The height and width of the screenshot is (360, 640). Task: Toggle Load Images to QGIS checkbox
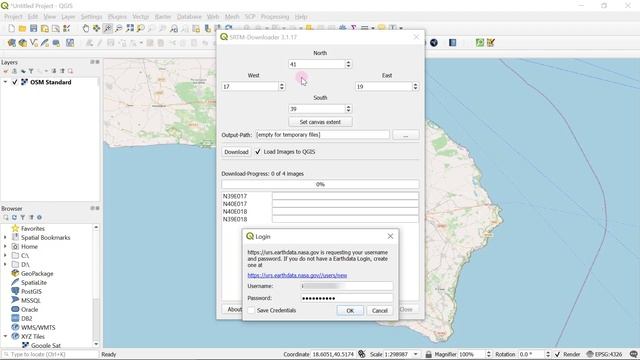[258, 151]
